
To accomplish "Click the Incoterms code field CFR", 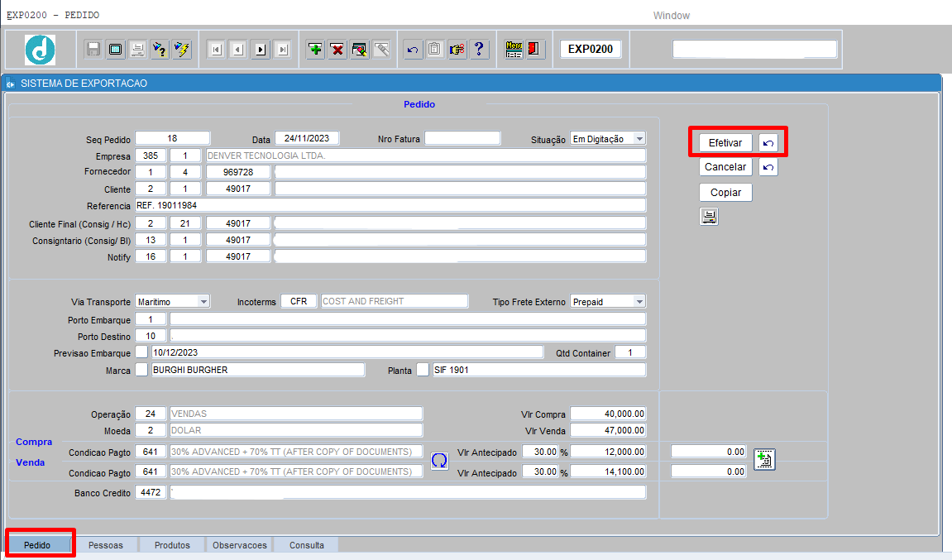I will [299, 301].
